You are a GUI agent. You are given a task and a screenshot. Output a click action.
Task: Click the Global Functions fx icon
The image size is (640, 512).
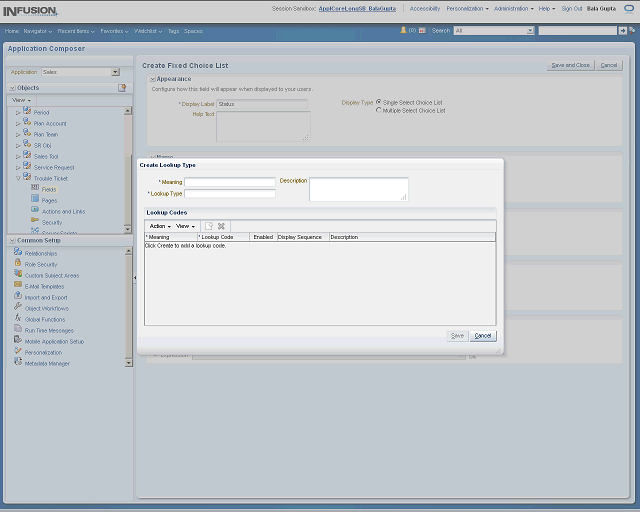click(18, 318)
